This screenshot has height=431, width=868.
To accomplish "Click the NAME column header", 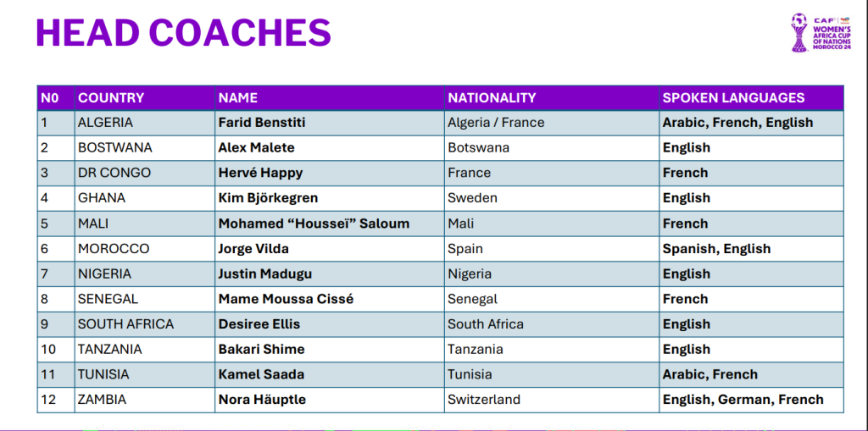I will [x=330, y=98].
